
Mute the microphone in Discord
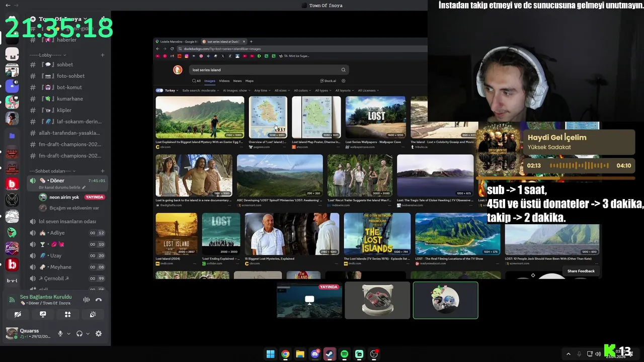[x=60, y=333]
